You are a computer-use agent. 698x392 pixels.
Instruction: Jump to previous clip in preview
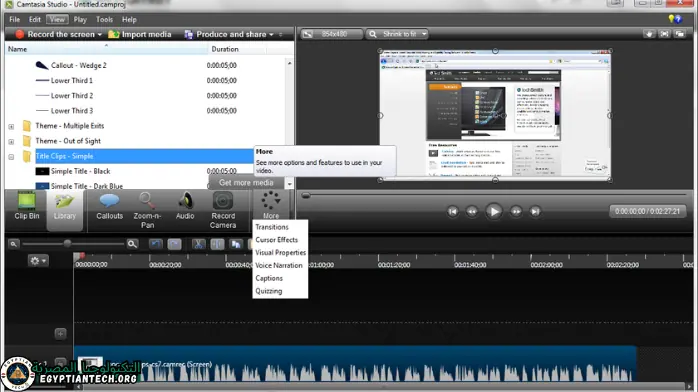(x=453, y=211)
